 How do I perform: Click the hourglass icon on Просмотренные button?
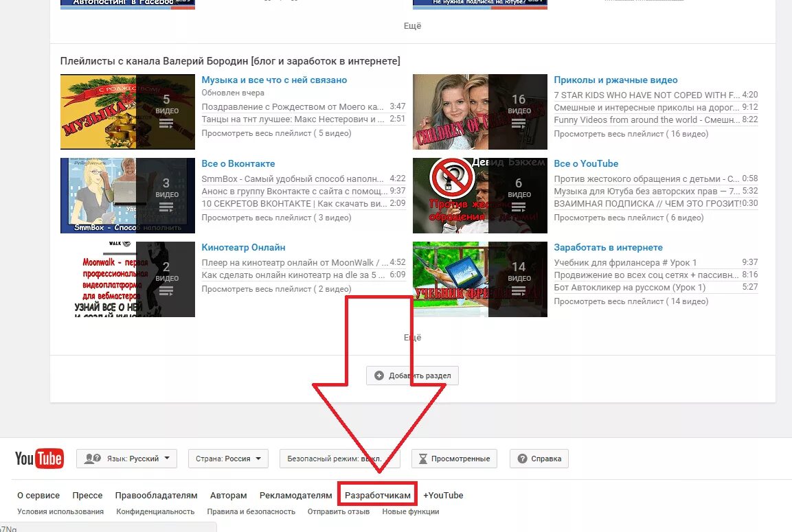coord(422,459)
